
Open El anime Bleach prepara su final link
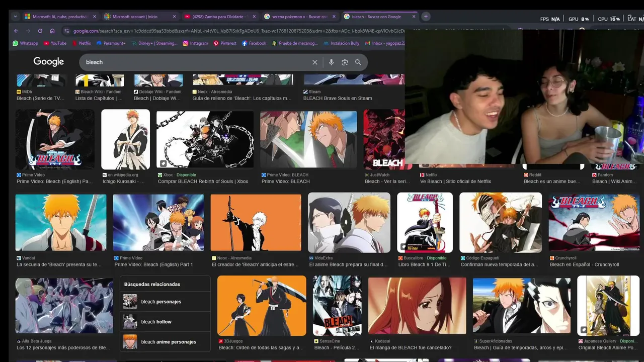coord(348,264)
